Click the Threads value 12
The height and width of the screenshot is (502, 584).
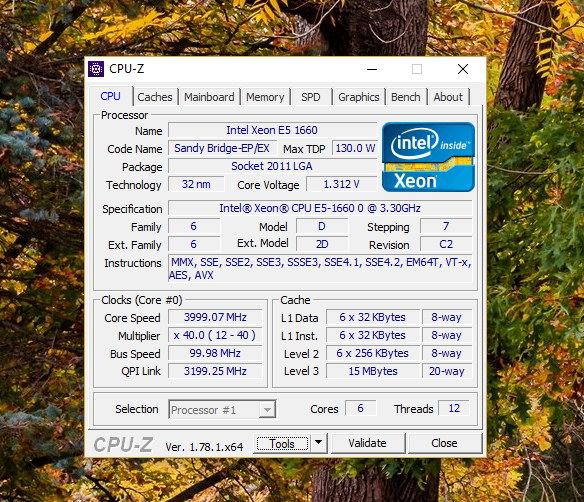[x=454, y=408]
